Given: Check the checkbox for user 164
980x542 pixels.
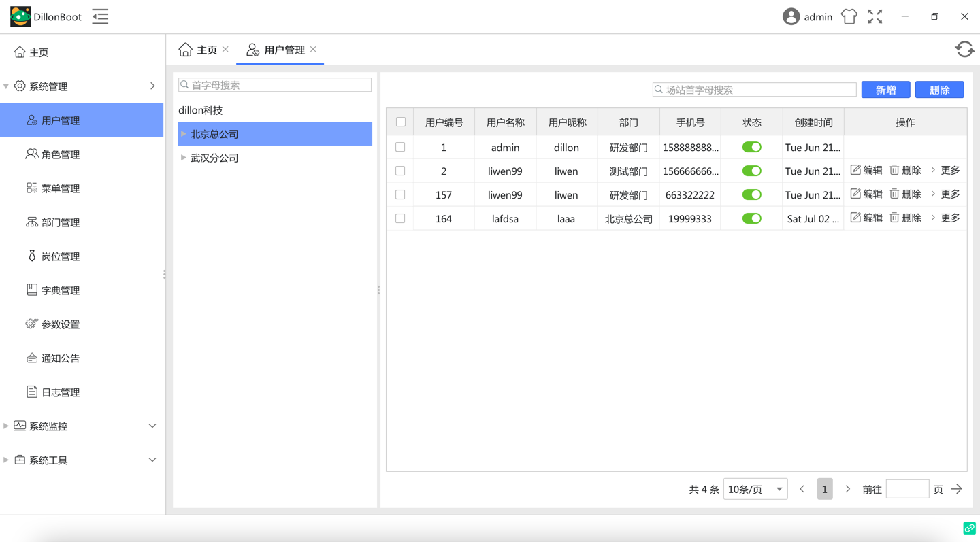Looking at the screenshot, I should coord(400,218).
